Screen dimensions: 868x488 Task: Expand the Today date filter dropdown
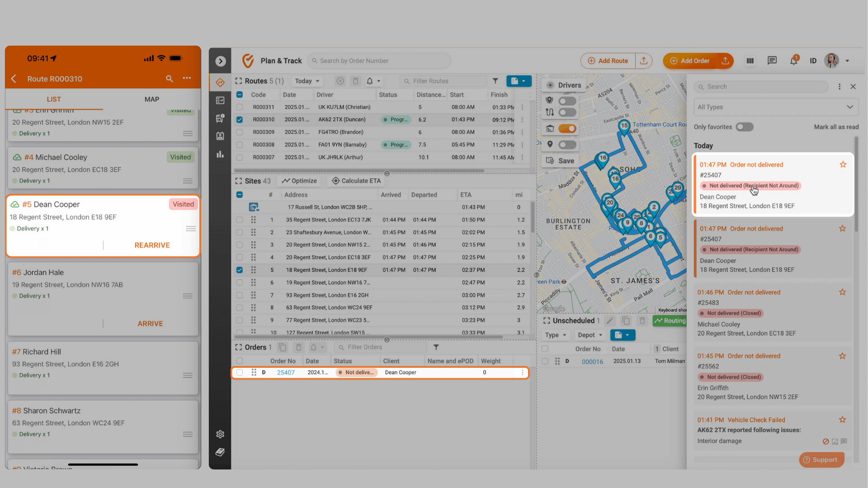point(307,80)
